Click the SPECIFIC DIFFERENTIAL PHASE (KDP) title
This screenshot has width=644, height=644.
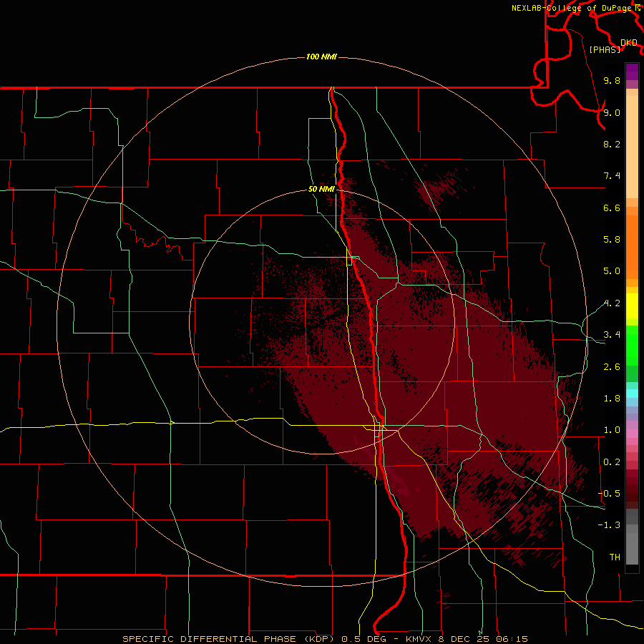pos(230,639)
